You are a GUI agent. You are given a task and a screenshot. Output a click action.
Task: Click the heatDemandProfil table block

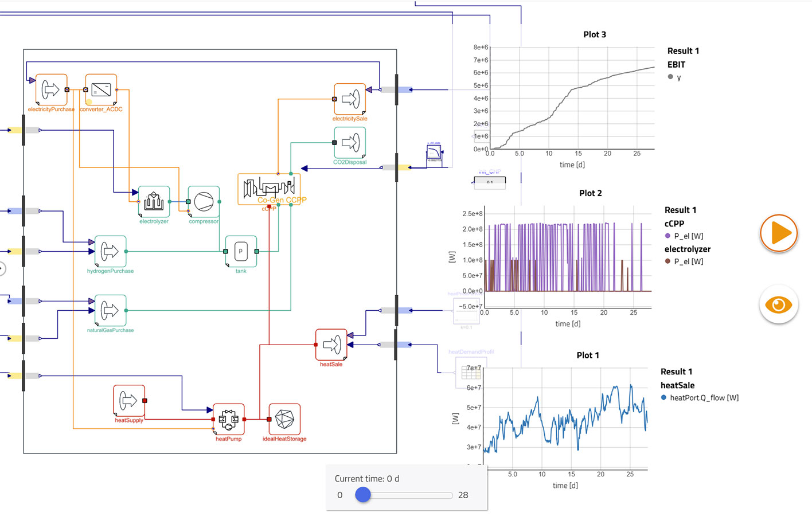(x=470, y=373)
